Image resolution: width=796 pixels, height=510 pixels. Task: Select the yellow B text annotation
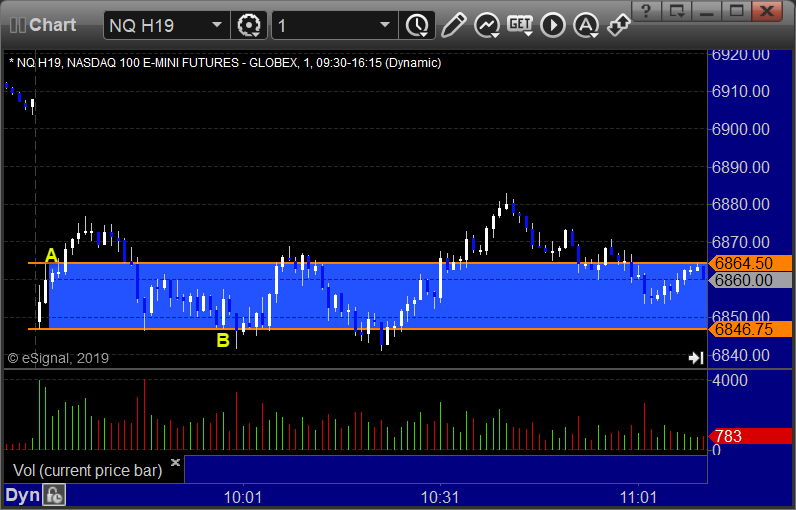(x=223, y=340)
